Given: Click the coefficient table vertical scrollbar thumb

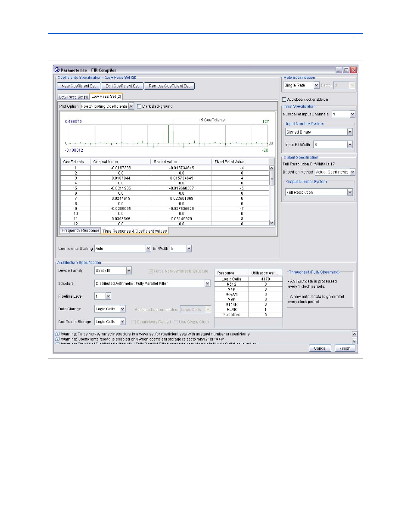Looking at the screenshot, I should pyautogui.click(x=271, y=178).
